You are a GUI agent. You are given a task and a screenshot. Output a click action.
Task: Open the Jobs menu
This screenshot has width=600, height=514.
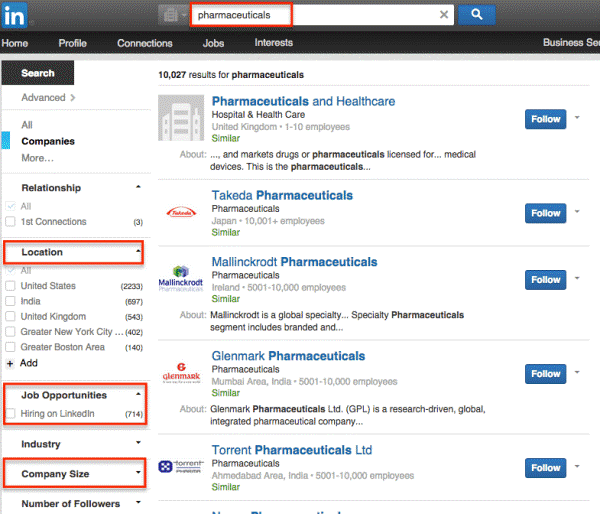pos(213,43)
